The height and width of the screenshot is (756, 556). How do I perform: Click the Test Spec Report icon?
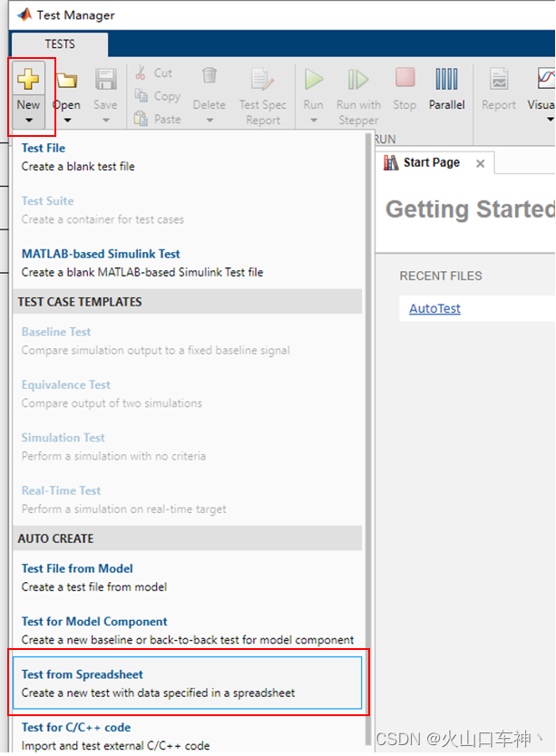(262, 79)
